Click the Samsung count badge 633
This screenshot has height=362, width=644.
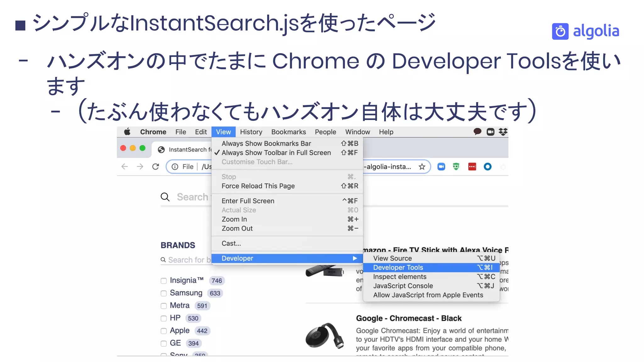coord(215,293)
